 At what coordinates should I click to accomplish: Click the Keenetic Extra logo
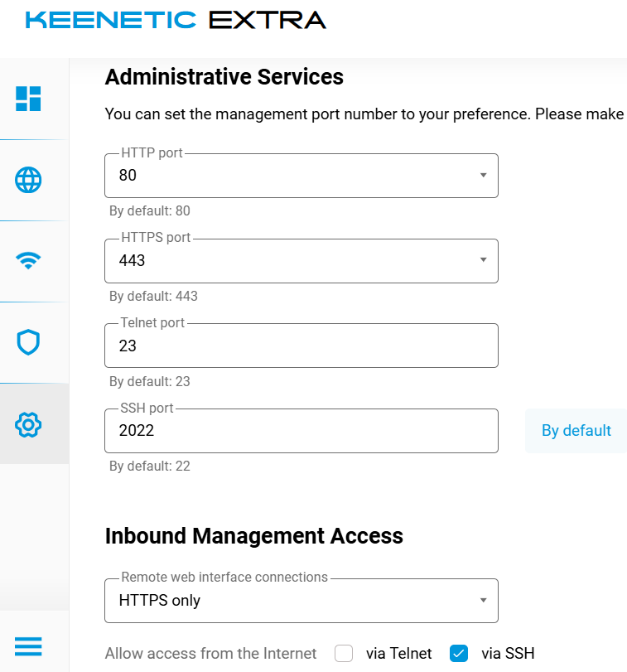pos(176,21)
